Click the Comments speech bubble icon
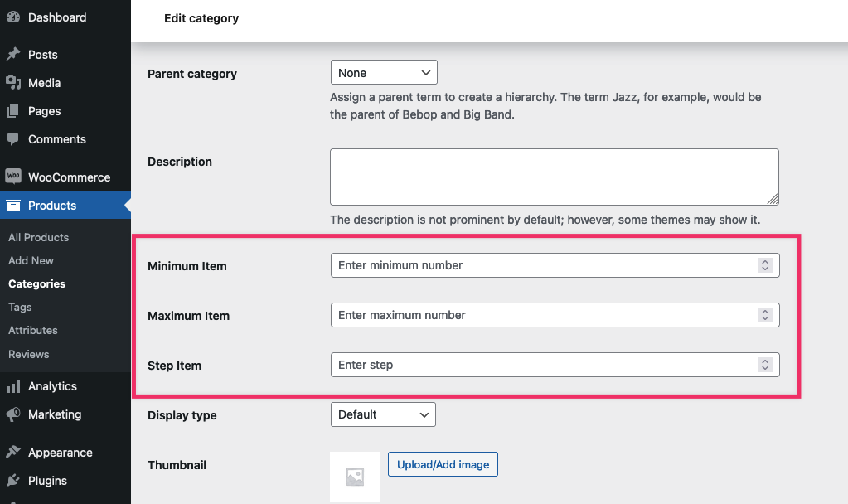This screenshot has height=504, width=848. pos(13,139)
